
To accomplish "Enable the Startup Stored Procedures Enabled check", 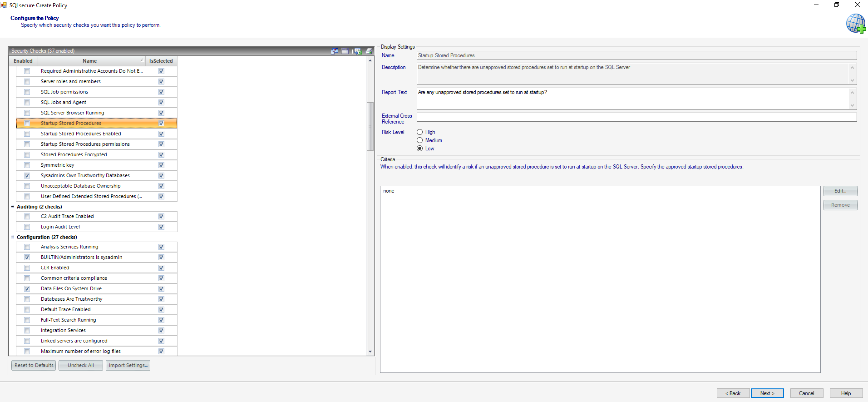I will pyautogui.click(x=27, y=134).
